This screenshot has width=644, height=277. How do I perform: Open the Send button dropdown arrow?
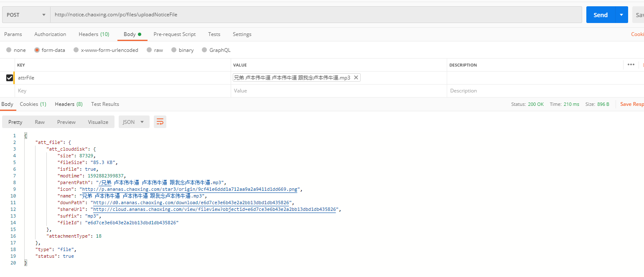click(x=621, y=15)
